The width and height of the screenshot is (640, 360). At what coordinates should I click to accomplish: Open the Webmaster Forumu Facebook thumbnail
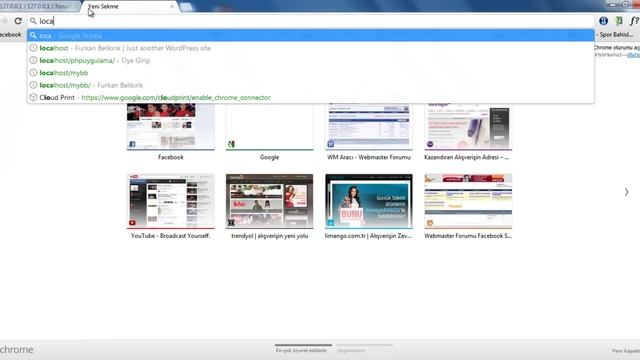click(x=468, y=201)
